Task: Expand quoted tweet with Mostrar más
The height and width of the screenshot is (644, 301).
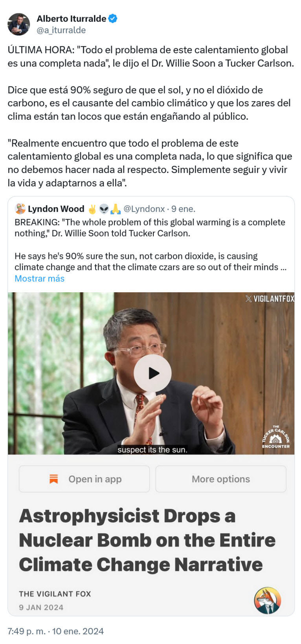Action: tap(39, 279)
